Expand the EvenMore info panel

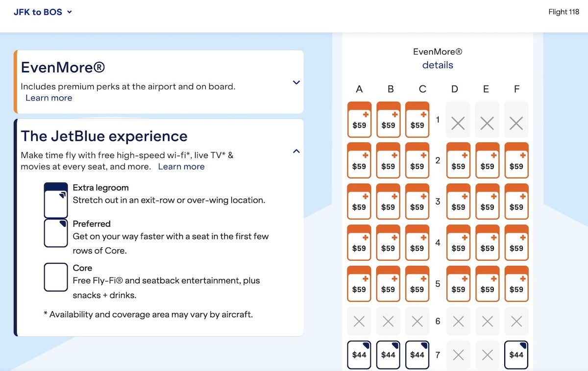[296, 83]
